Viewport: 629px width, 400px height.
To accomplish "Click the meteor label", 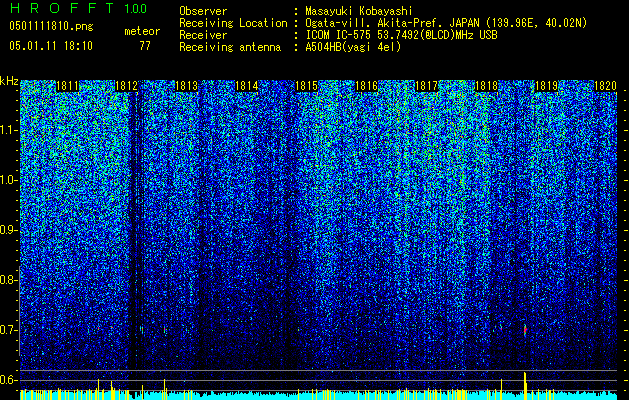I will point(142,31).
